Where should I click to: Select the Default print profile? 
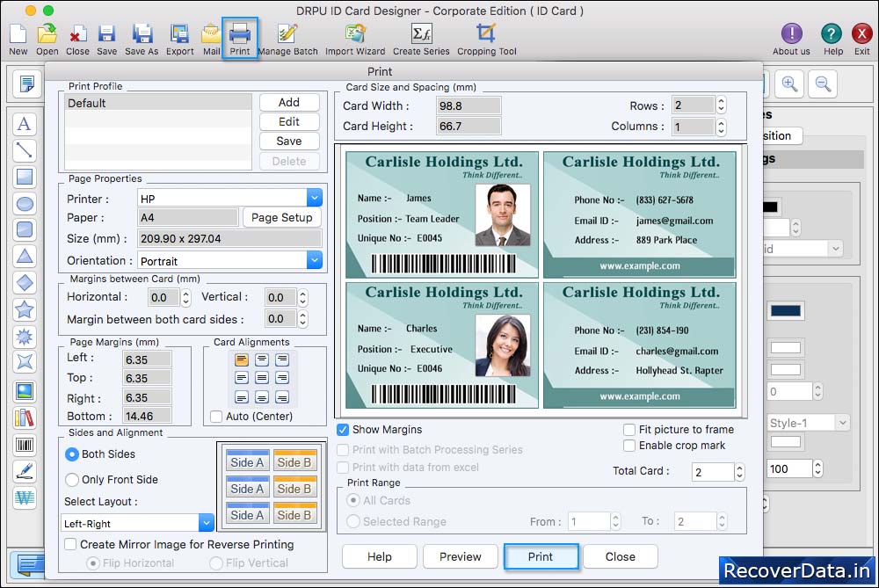pos(158,103)
